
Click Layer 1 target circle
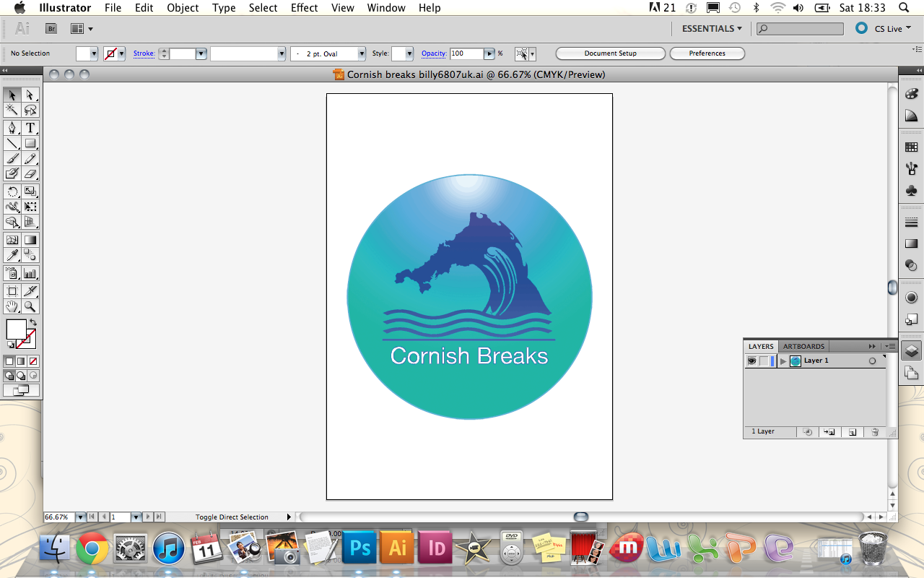pyautogui.click(x=872, y=361)
